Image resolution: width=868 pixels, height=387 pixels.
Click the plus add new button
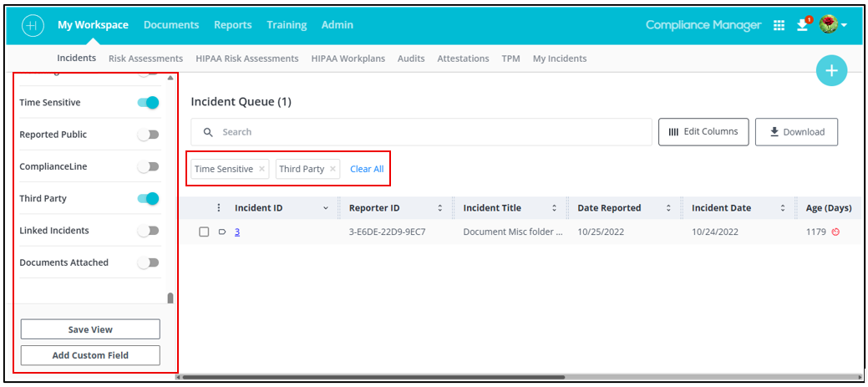coord(831,71)
